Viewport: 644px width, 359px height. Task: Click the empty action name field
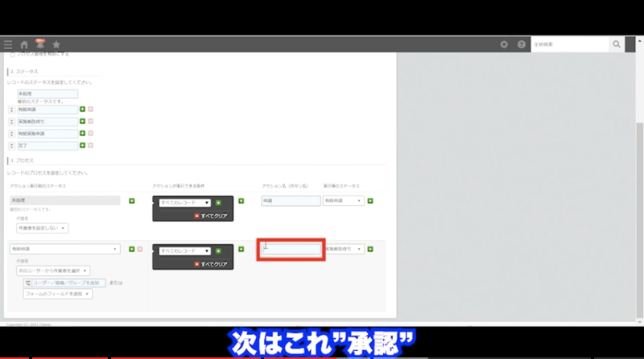291,250
